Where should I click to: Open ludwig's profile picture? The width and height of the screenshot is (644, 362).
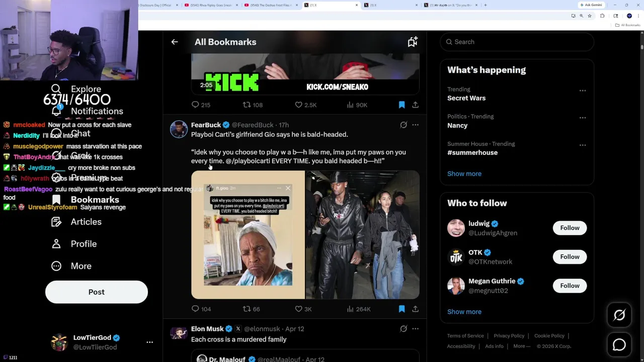(x=456, y=228)
